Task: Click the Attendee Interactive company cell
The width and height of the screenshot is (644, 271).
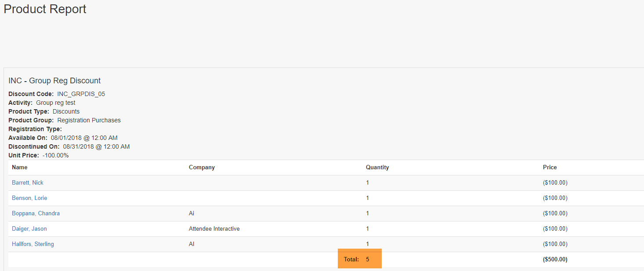Action: 214,228
